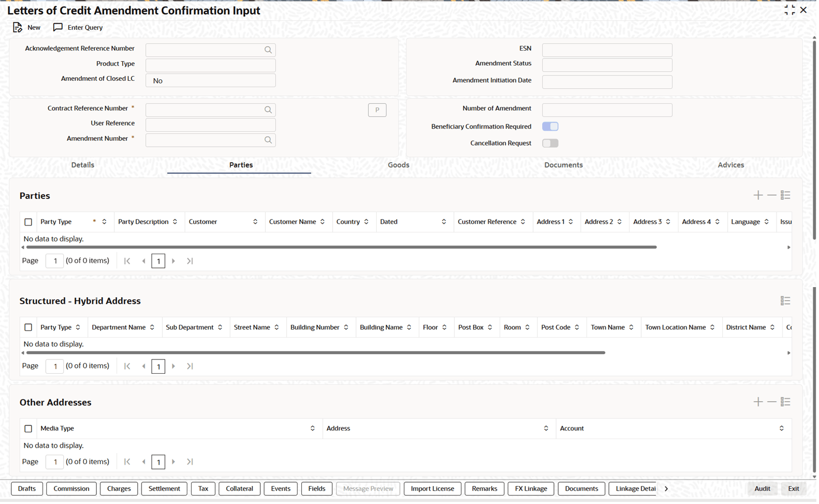Go to previous page of Parties table

point(144,261)
